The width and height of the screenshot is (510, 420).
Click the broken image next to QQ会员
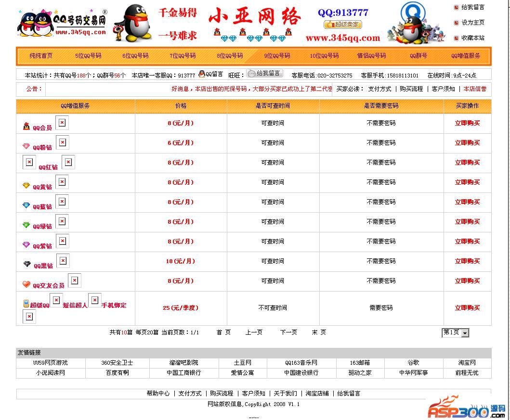click(x=62, y=123)
